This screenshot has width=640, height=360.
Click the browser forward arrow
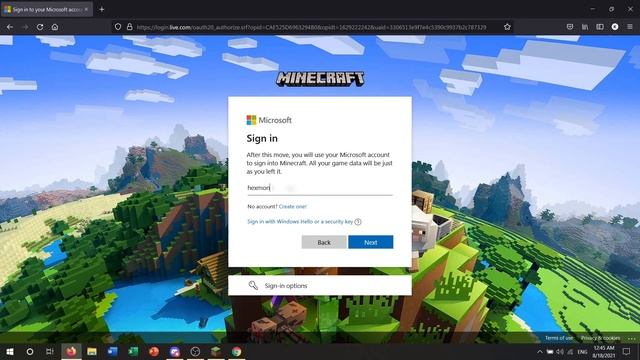tap(25, 27)
